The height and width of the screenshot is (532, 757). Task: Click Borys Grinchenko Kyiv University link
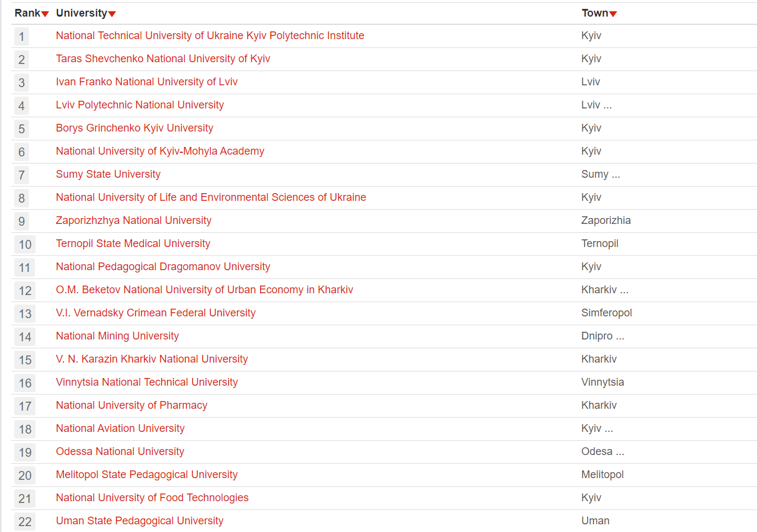pyautogui.click(x=134, y=128)
